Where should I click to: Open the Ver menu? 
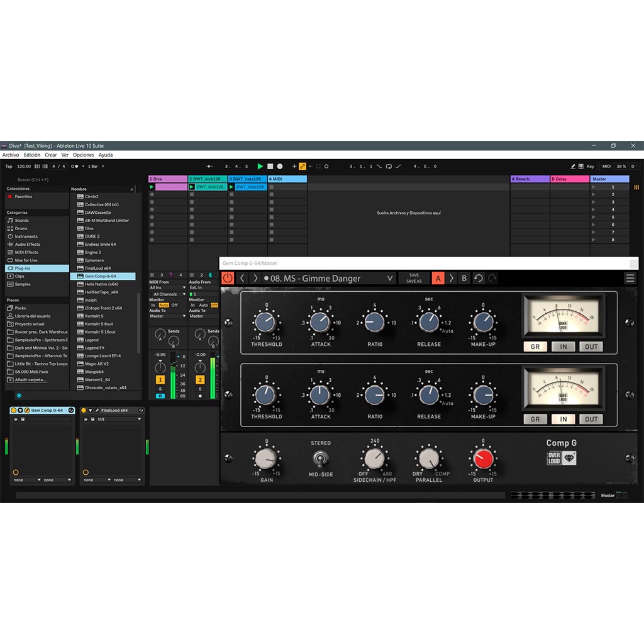pos(65,155)
